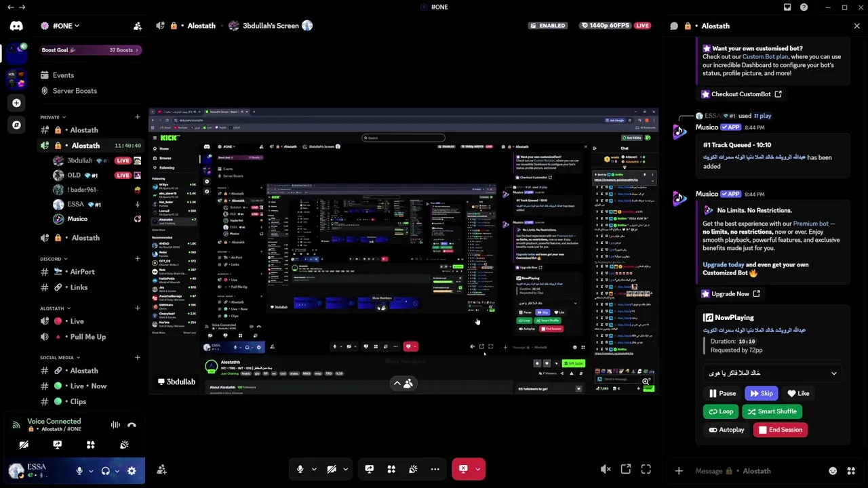This screenshot has width=868, height=488.
Task: Open stream options arrow next to red button
Action: [x=478, y=469]
